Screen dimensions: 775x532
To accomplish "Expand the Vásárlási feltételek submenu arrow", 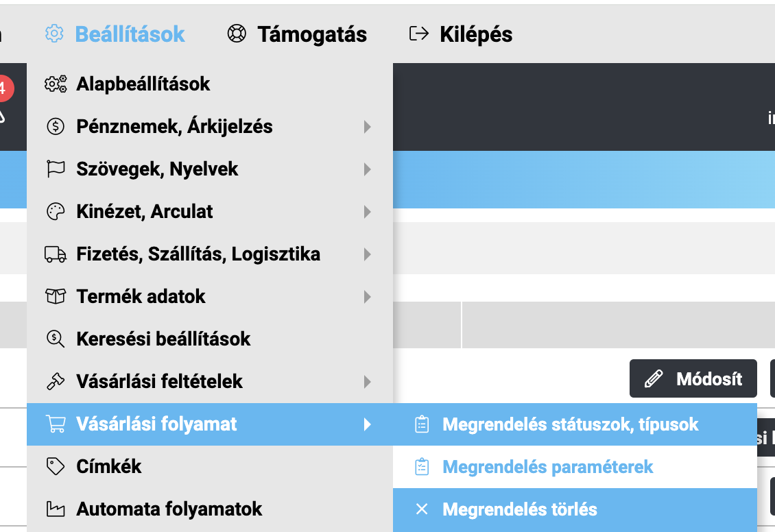I will pos(367,381).
